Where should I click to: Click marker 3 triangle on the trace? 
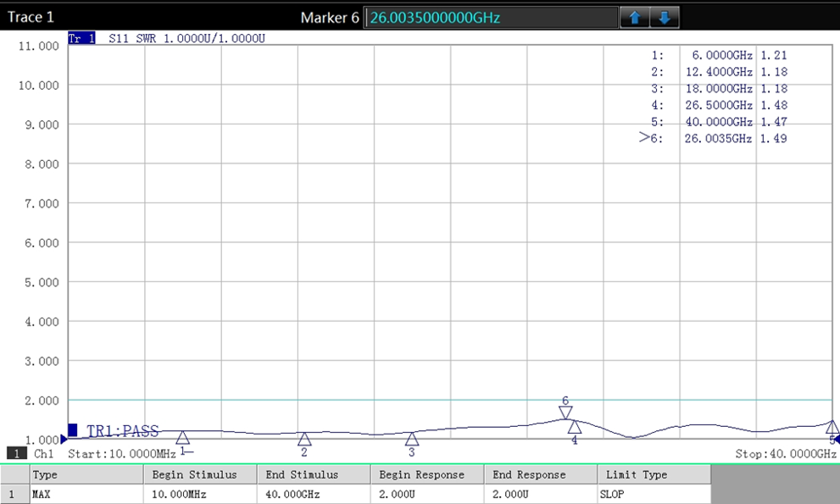point(411,439)
